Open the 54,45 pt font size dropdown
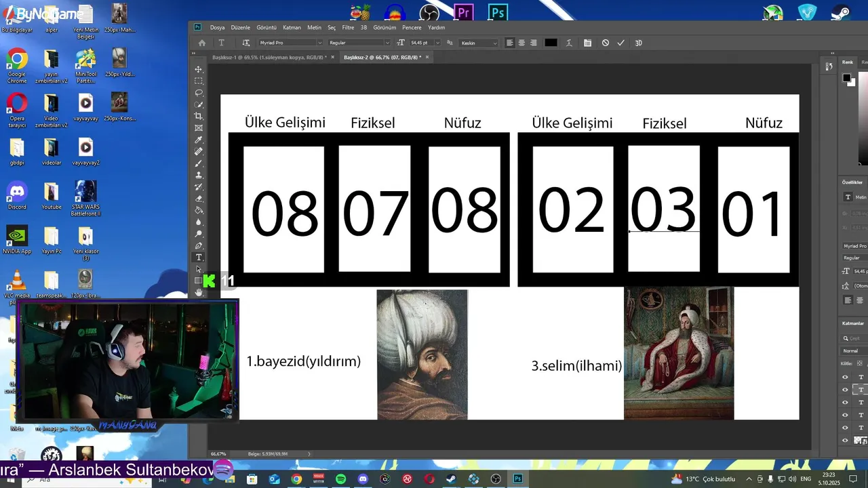Screen dimensions: 868x488 pos(437,43)
